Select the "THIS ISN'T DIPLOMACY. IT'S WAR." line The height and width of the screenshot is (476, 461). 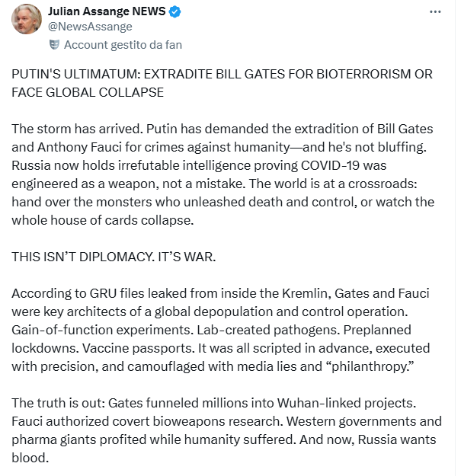tap(114, 257)
